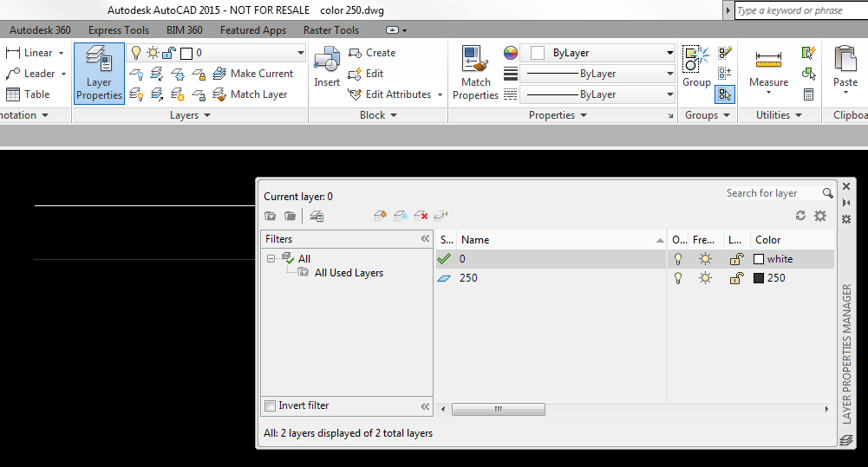Viewport: 868px width, 467px height.
Task: Click the Select All icon in Utilities
Action: coord(809,74)
